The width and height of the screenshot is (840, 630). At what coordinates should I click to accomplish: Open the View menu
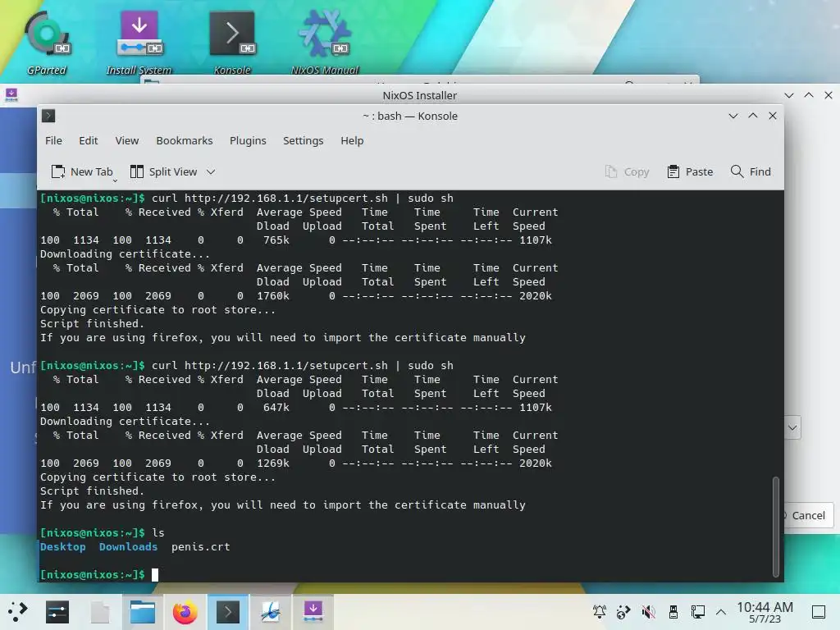(x=127, y=140)
